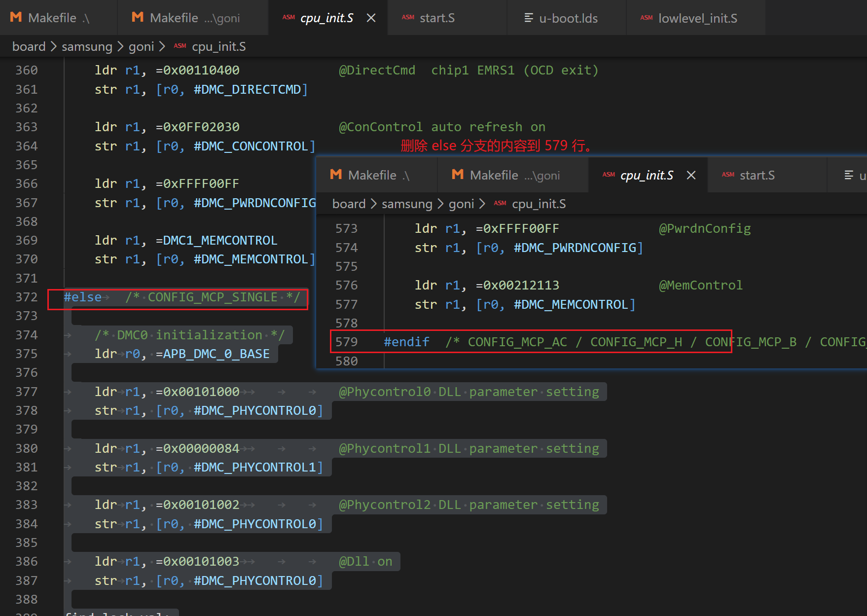The image size is (867, 616).
Task: Open 'board' in the main breadcrumb
Action: (x=29, y=46)
